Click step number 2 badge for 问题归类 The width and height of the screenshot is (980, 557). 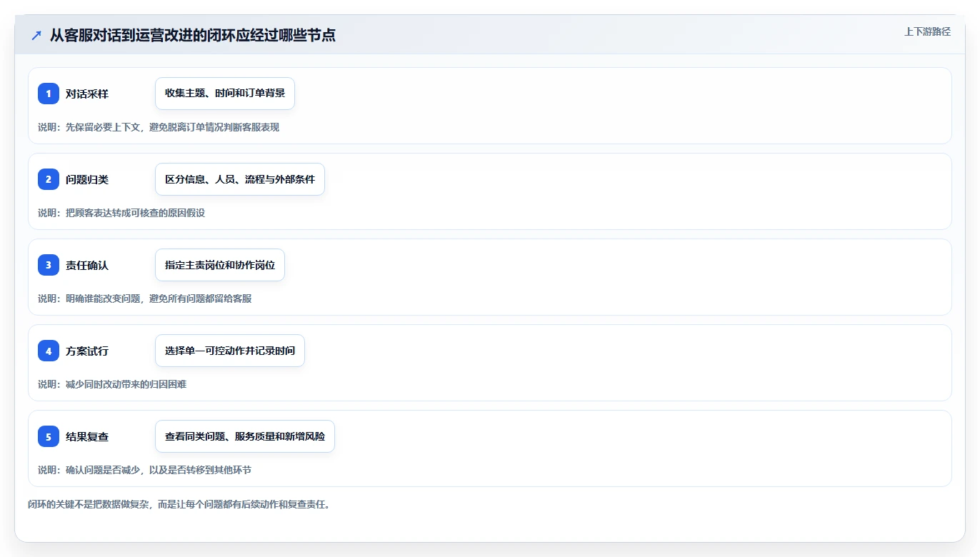(49, 179)
